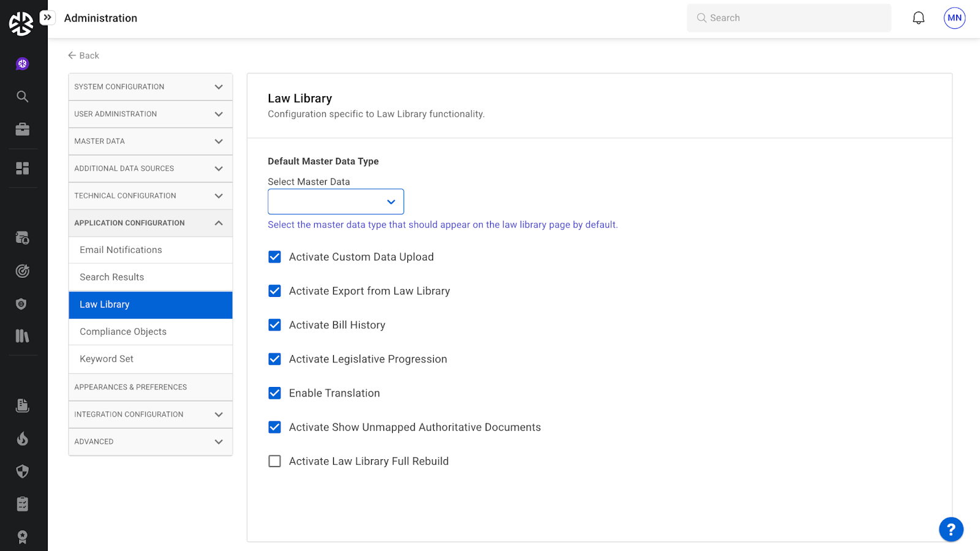Click the briefcase icon in sidebar

click(23, 129)
